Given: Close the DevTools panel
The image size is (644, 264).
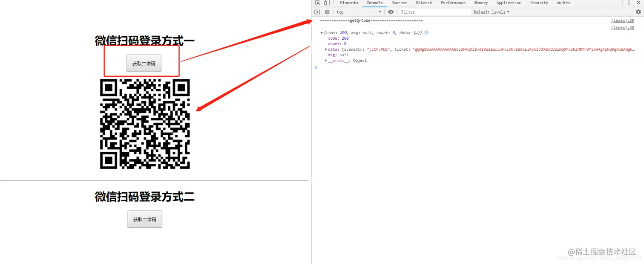Looking at the screenshot, I should tap(638, 3).
